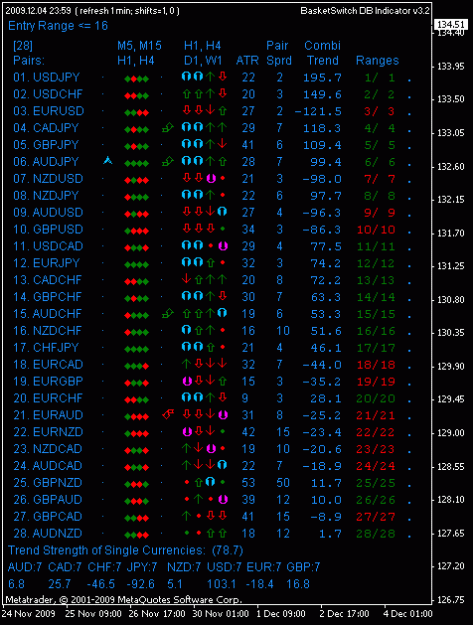Click the combi trend value 195.7

[322, 77]
